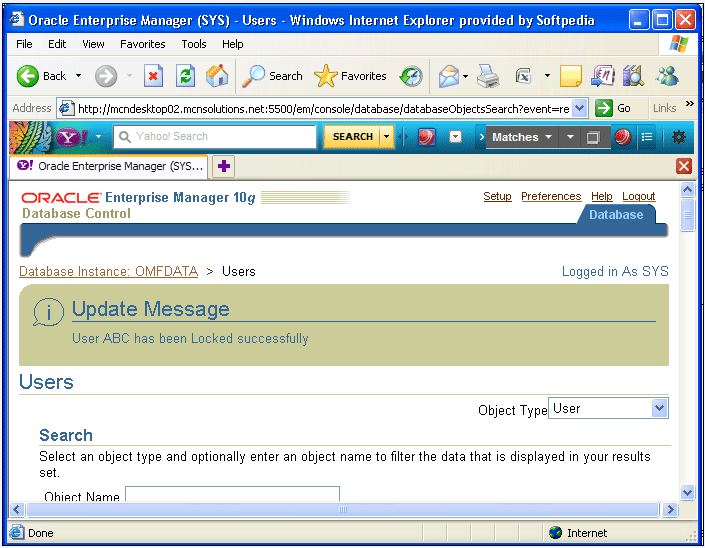Image resolution: width=705 pixels, height=548 pixels.
Task: Open the Search magnifier in toolbar
Action: click(272, 76)
